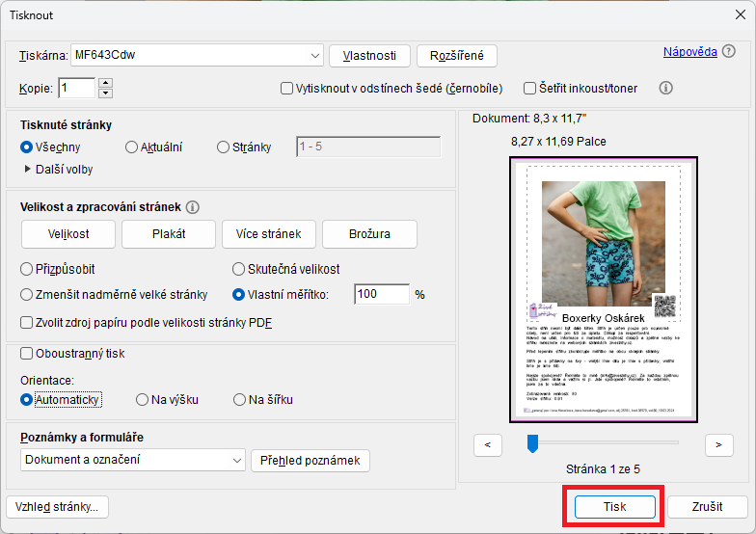Click info icon beside Šetřit inkoust/toner

[665, 88]
